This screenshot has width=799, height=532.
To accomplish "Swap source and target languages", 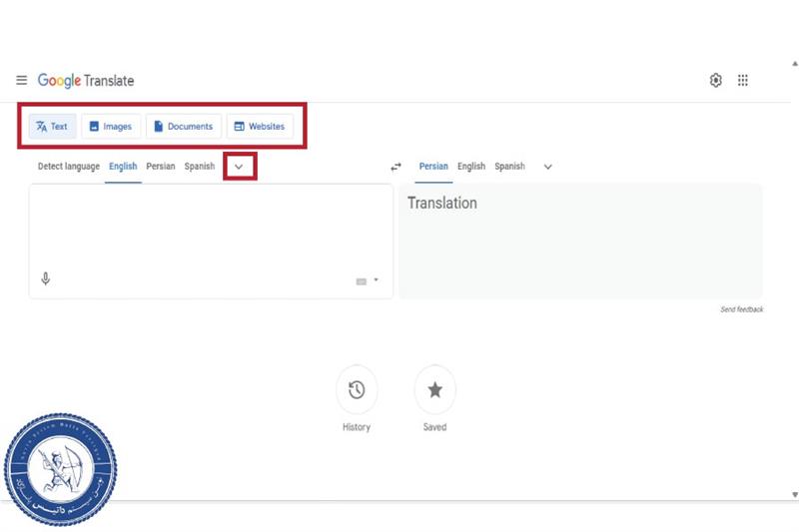I will (x=396, y=167).
